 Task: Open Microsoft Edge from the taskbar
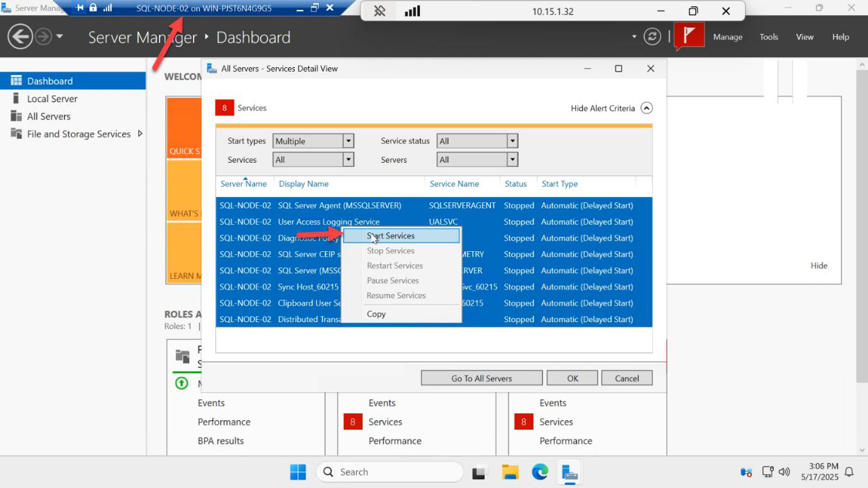pyautogui.click(x=540, y=472)
